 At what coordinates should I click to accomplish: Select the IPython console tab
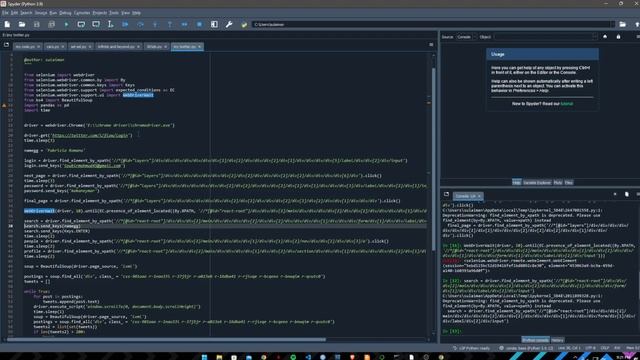[x=535, y=340]
